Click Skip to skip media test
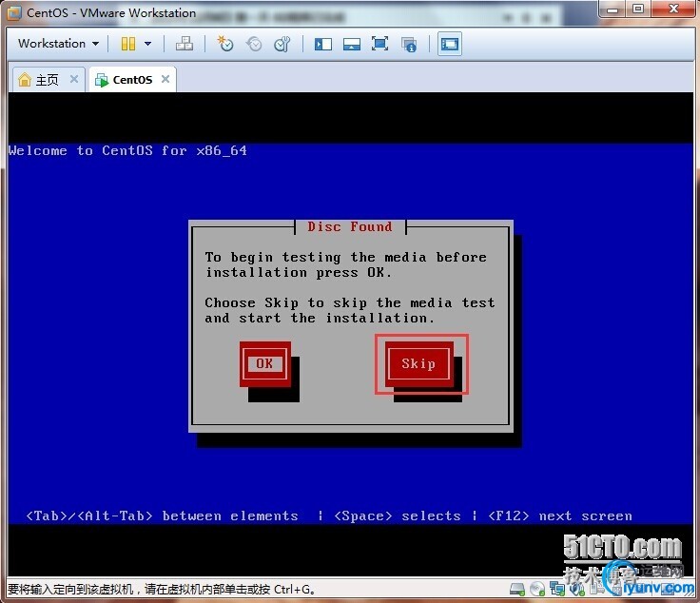 418,363
